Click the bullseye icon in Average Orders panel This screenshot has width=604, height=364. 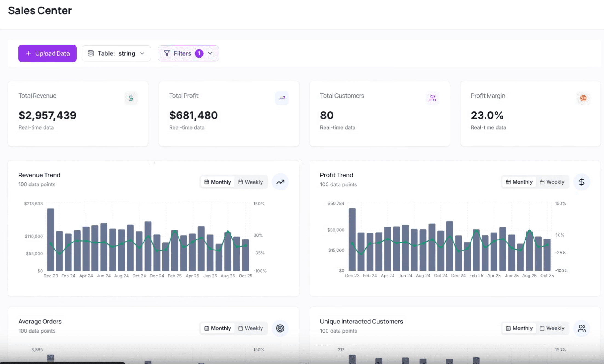click(280, 328)
